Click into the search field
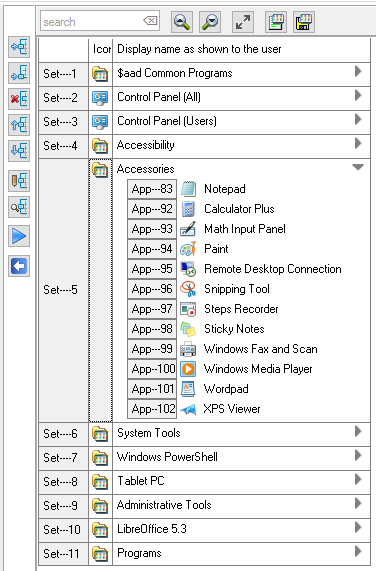The height and width of the screenshot is (571, 376). pos(91,22)
